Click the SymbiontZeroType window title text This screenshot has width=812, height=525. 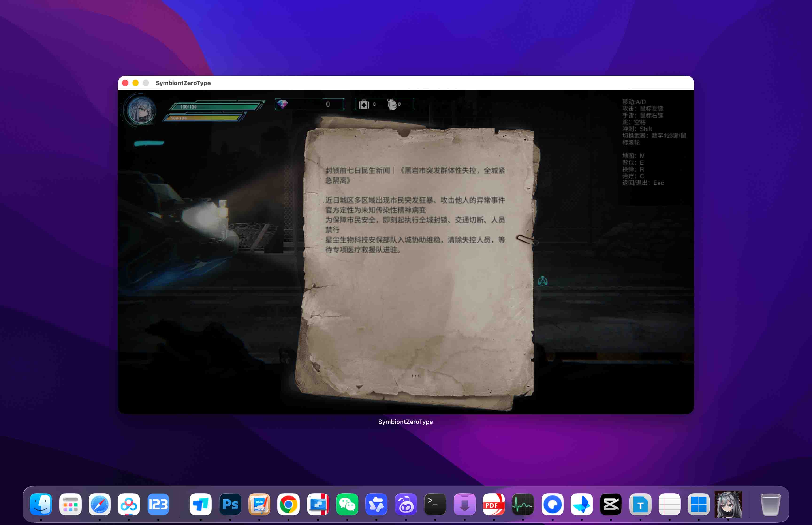point(183,83)
